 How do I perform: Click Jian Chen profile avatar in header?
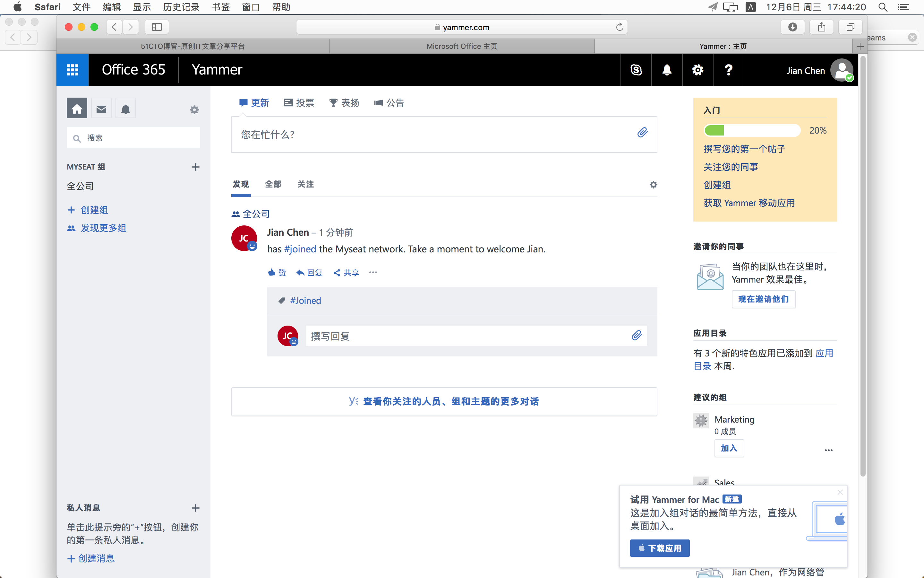[x=842, y=70]
